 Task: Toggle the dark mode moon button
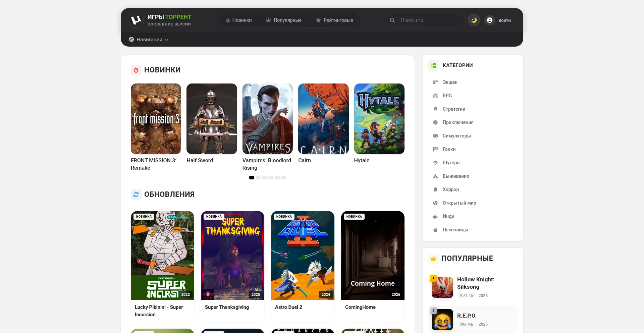point(474,20)
